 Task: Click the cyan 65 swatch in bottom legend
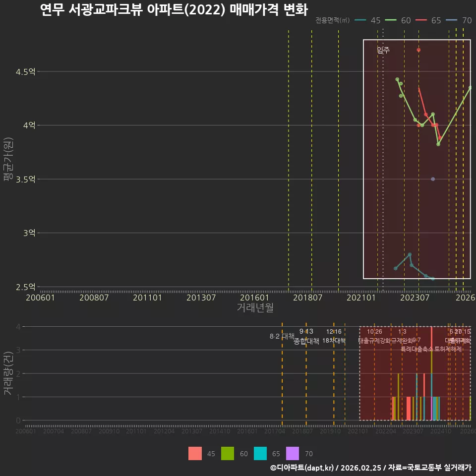click(260, 454)
